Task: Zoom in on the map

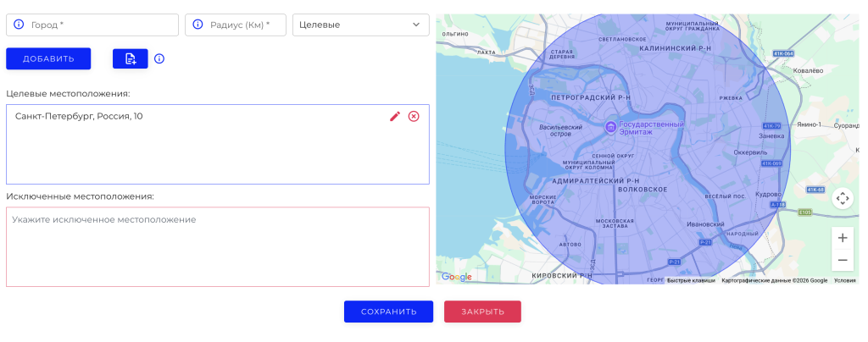Action: [x=842, y=238]
